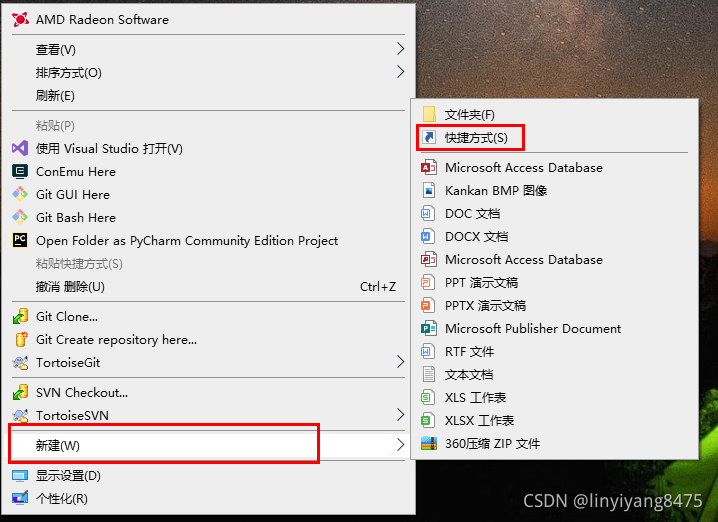Click the Kankan BMP image icon
Screen dimensions: 718x522
coord(429,190)
